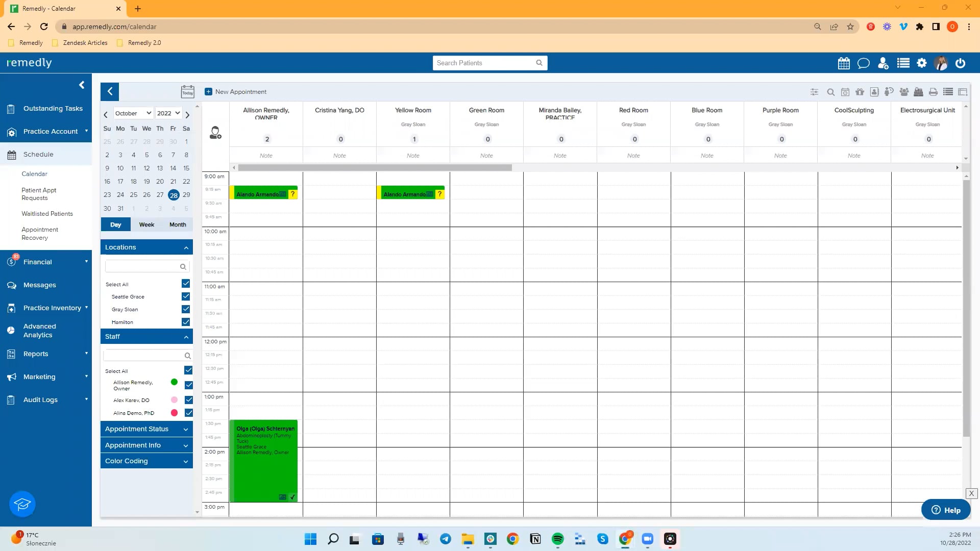980x551 pixels.
Task: Open the contact book icon
Action: click(874, 92)
